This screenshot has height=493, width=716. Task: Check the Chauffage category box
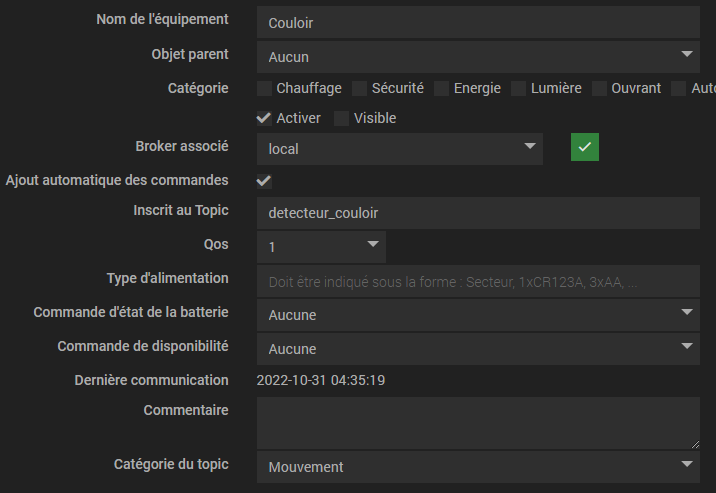click(x=264, y=88)
